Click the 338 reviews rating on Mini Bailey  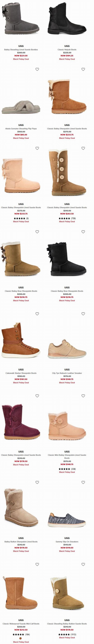[x=67, y=469]
